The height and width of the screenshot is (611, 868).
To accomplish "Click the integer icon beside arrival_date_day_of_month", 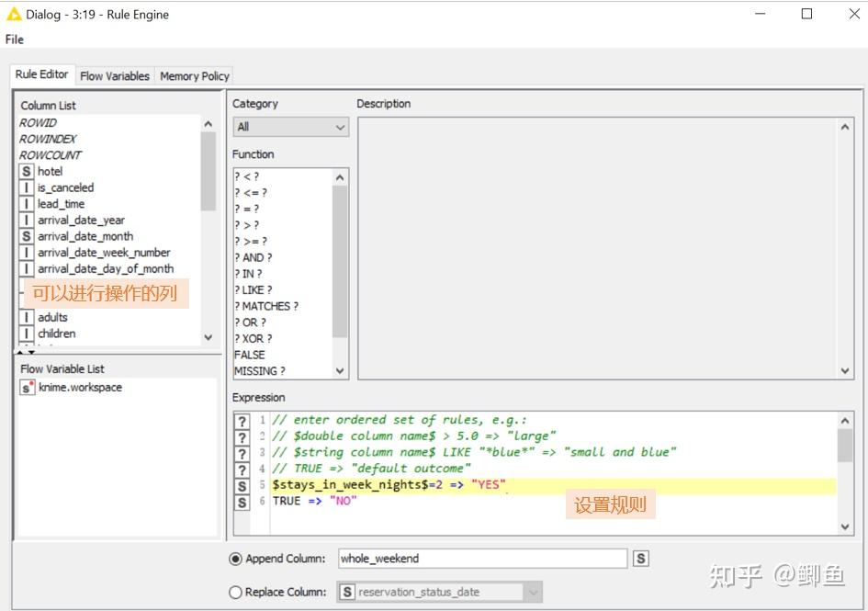I will tap(26, 268).
